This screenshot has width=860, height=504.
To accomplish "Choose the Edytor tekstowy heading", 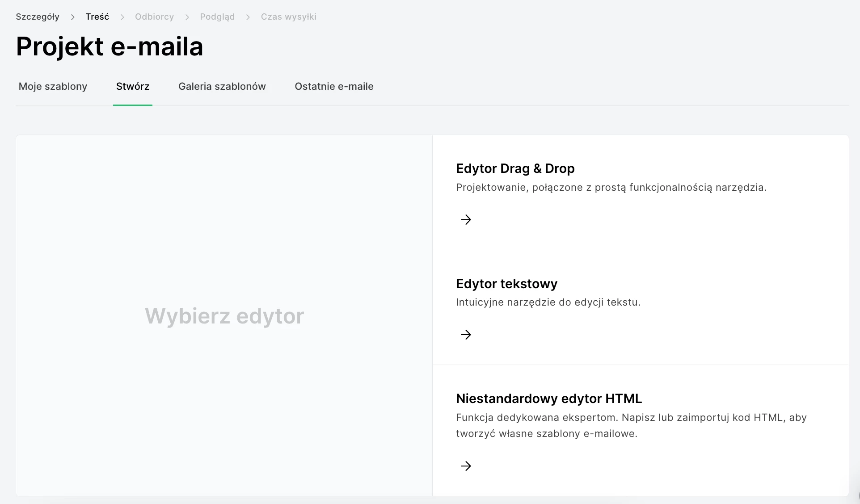I will [506, 284].
